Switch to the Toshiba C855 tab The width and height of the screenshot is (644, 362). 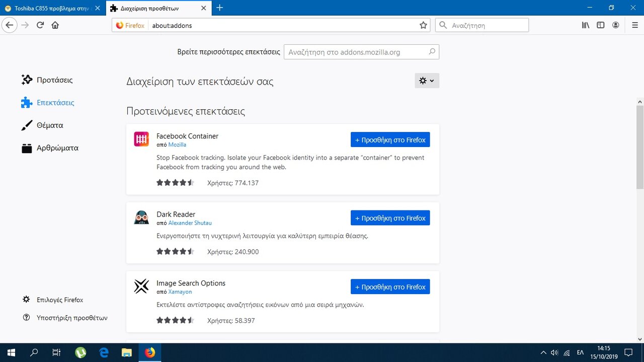click(53, 8)
